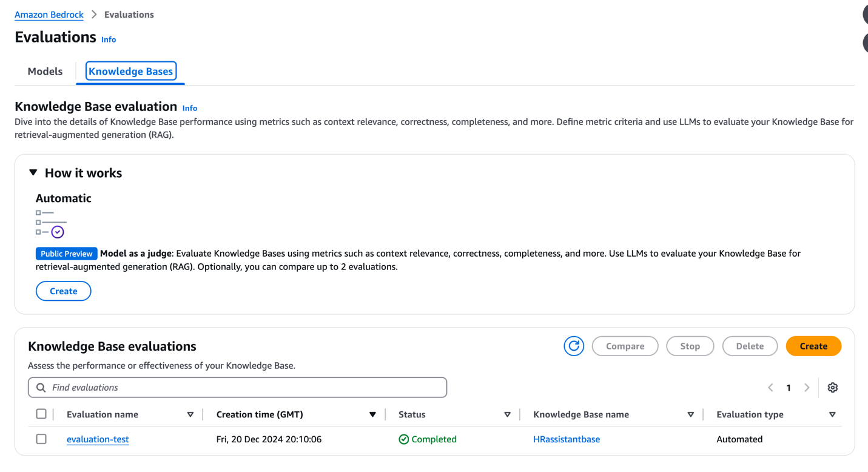Click Create button under How it works

click(64, 291)
